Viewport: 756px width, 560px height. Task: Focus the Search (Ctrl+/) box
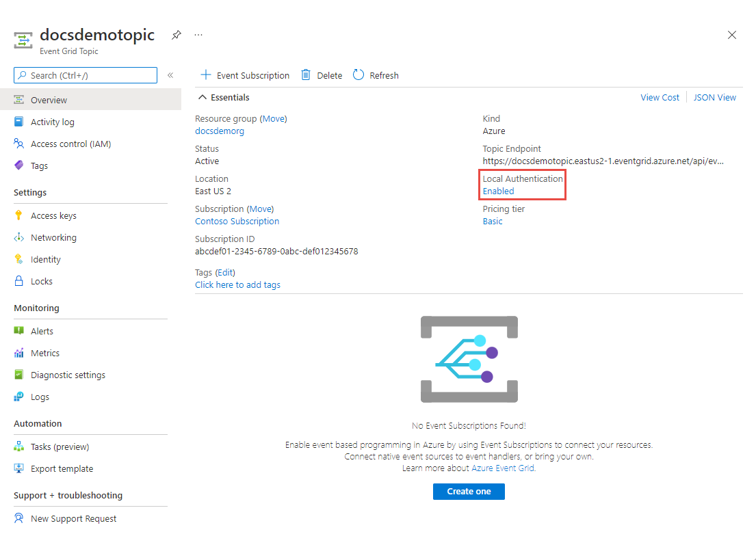pos(86,75)
